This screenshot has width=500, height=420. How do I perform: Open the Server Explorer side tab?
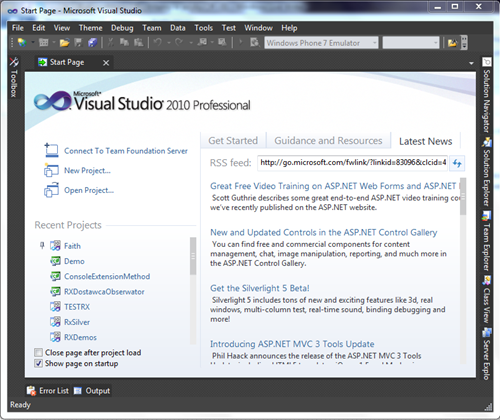(487, 354)
